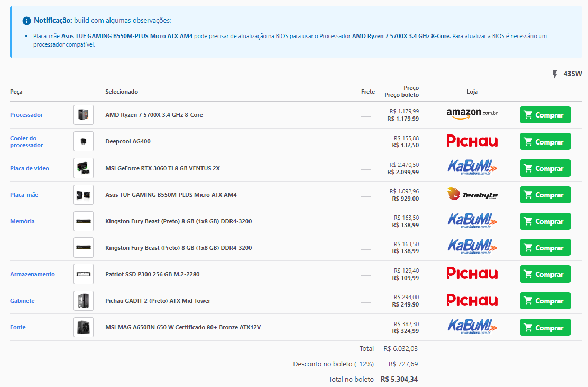
Task: Click the Frete column header
Action: click(368, 92)
